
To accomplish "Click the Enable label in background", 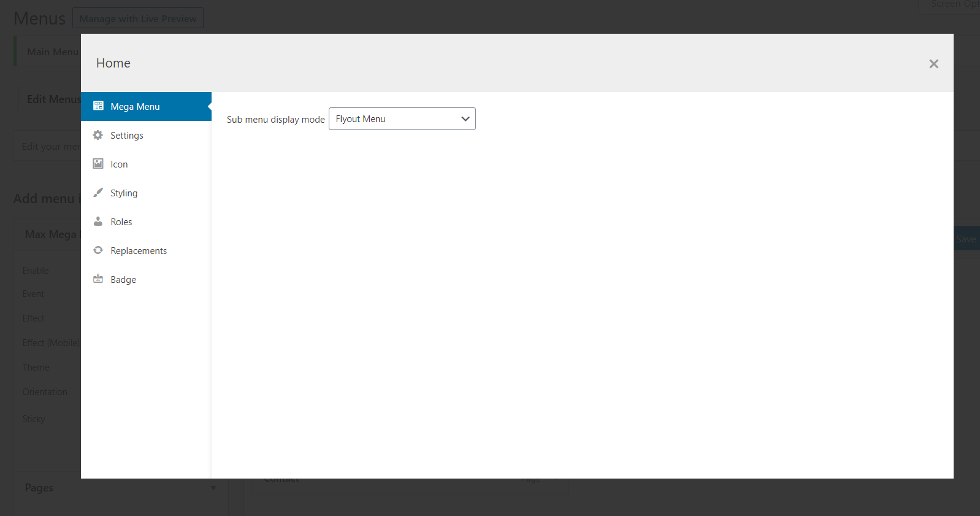I will 36,271.
